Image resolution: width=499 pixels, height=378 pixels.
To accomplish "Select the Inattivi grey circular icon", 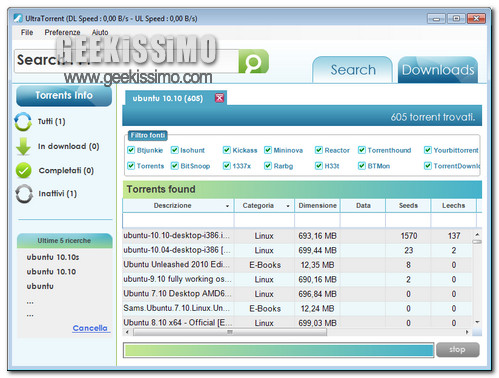I will pyautogui.click(x=24, y=194).
